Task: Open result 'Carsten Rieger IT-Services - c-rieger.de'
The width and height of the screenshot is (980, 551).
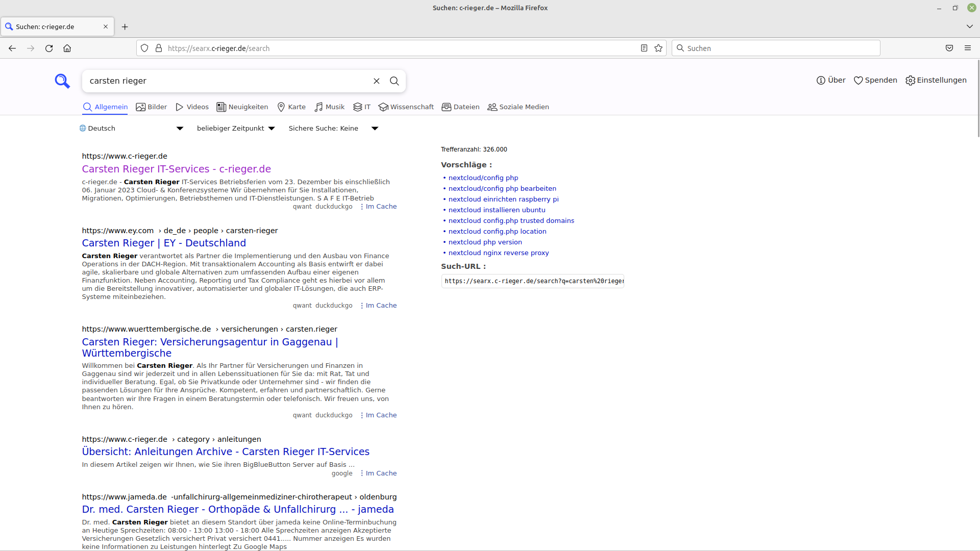Action: (177, 169)
